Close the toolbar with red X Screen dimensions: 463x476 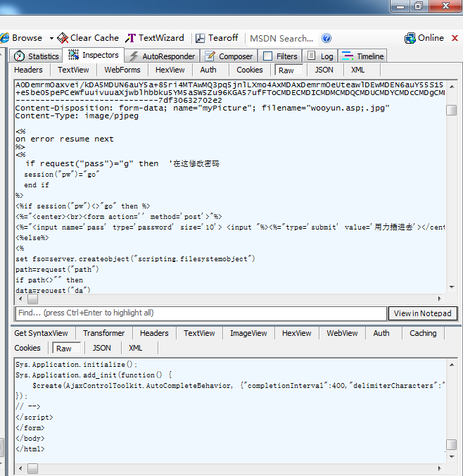(x=455, y=38)
